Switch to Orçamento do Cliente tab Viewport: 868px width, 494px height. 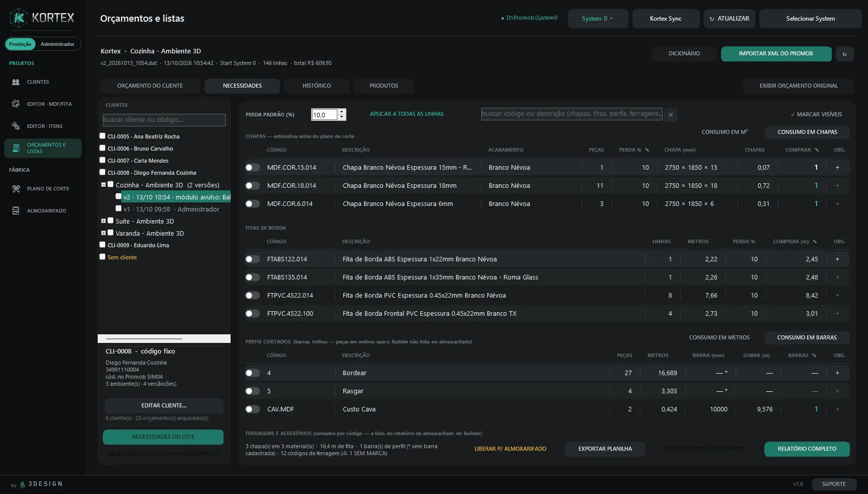(x=150, y=86)
